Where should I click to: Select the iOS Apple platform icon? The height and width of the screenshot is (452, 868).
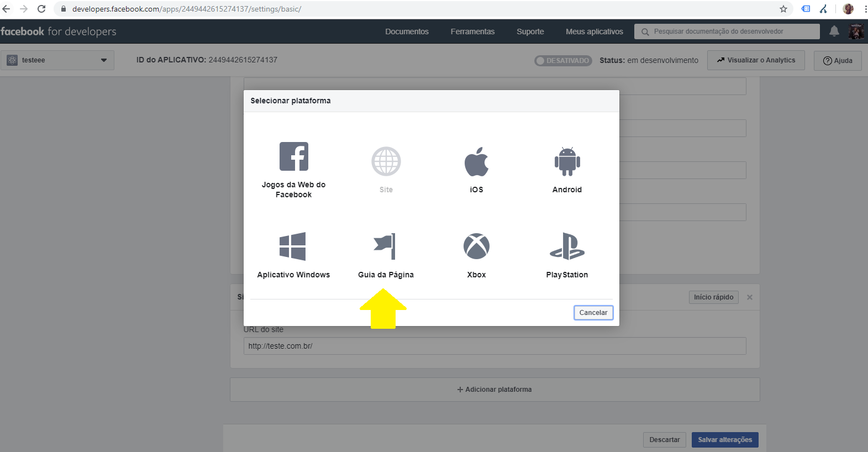[x=476, y=161]
